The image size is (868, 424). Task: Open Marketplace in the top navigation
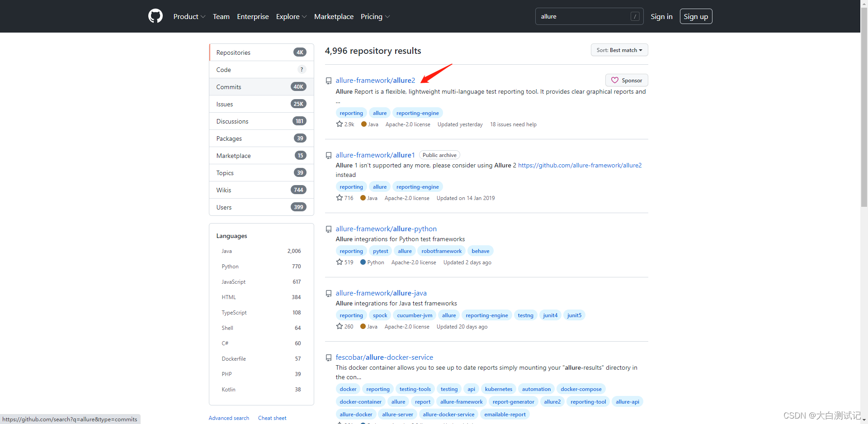(x=334, y=16)
